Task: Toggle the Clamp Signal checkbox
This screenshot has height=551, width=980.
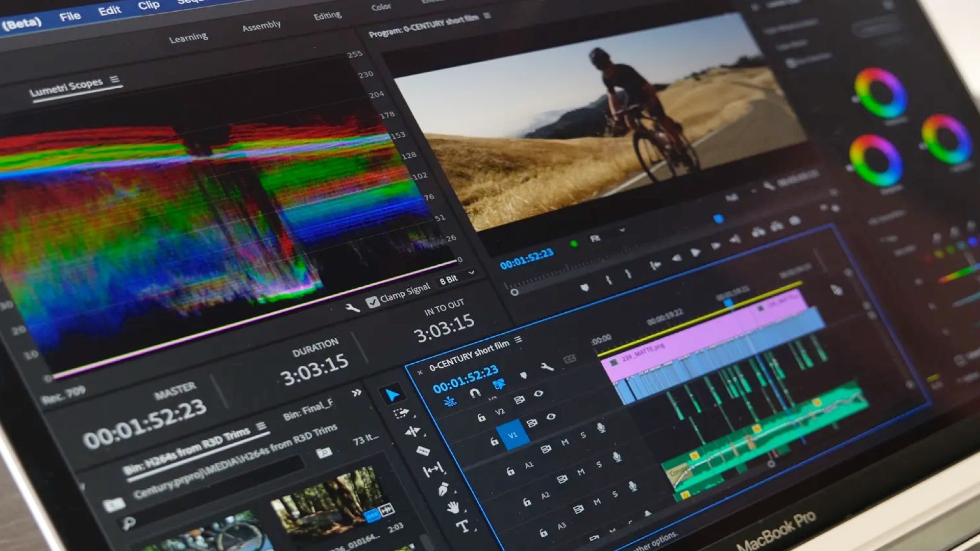Action: pyautogui.click(x=372, y=302)
